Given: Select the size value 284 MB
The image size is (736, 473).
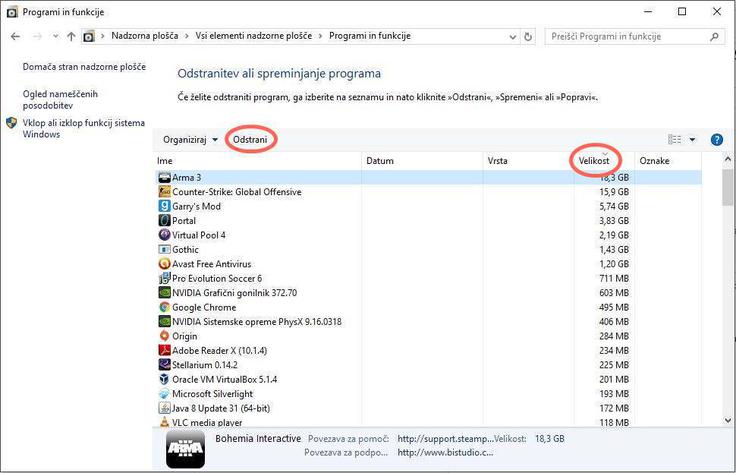Looking at the screenshot, I should (614, 336).
